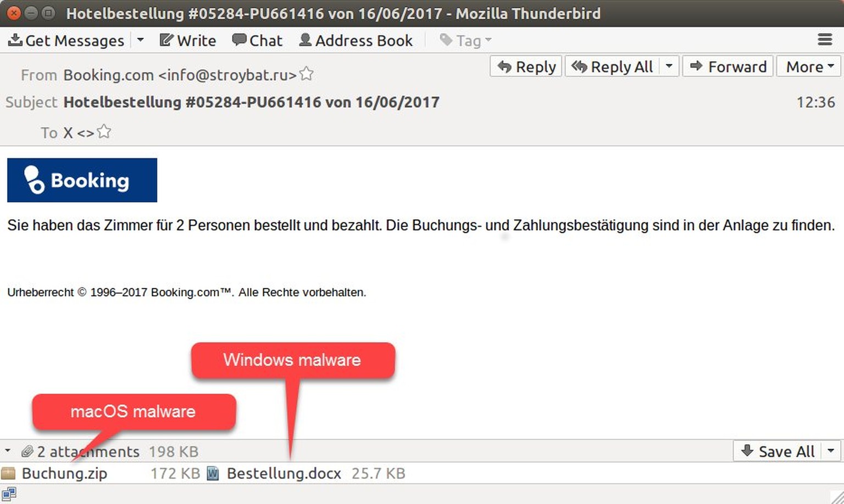Expand the Get Messages dropdown arrow
This screenshot has width=844, height=504.
(140, 40)
